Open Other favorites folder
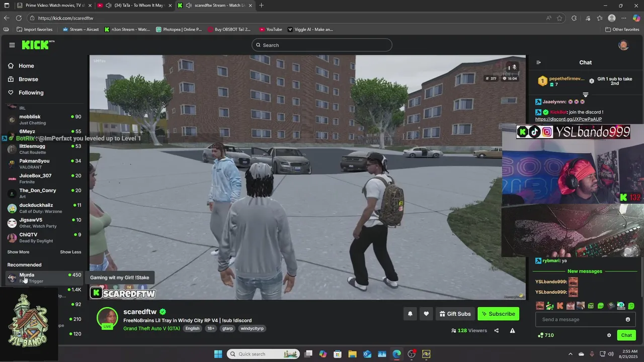This screenshot has width=644, height=362. [x=622, y=29]
